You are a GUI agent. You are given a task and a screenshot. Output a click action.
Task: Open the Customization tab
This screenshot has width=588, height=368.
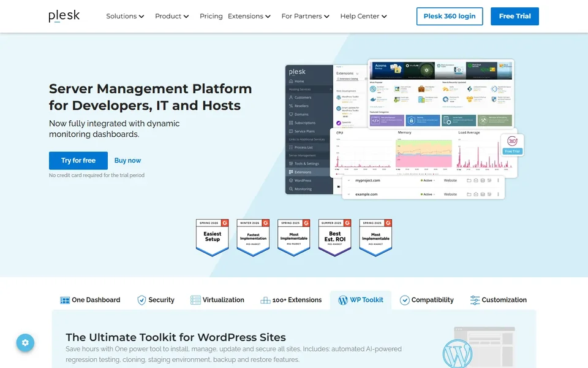click(x=498, y=300)
